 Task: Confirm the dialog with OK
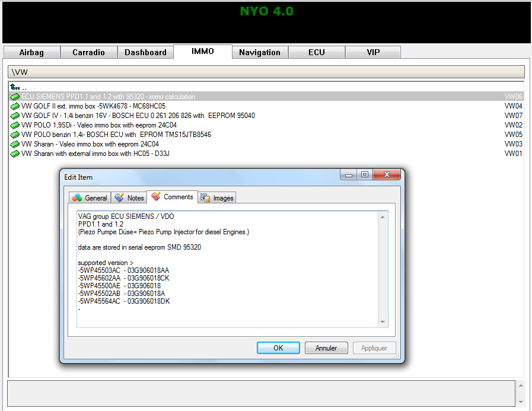tap(278, 348)
